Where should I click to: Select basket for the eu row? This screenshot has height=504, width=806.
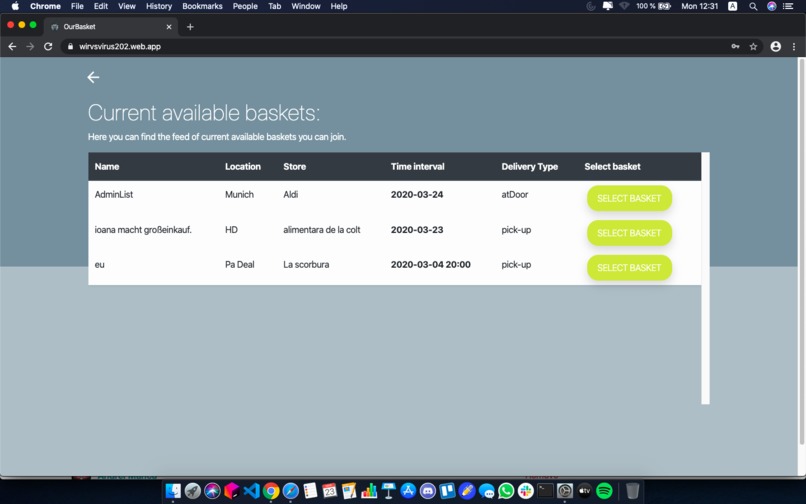(x=629, y=268)
